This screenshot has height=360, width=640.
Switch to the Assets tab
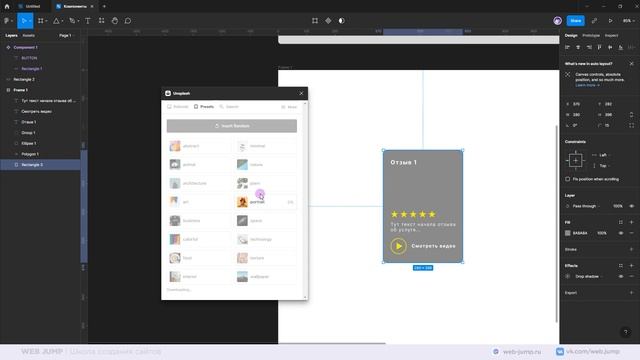pos(28,36)
